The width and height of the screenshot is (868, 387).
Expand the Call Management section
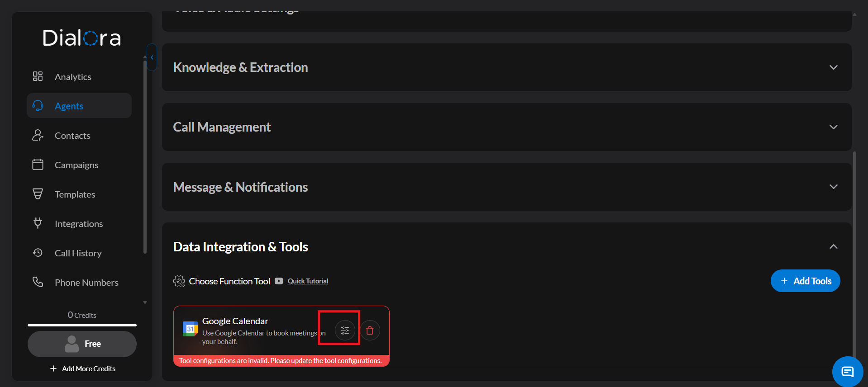click(833, 127)
